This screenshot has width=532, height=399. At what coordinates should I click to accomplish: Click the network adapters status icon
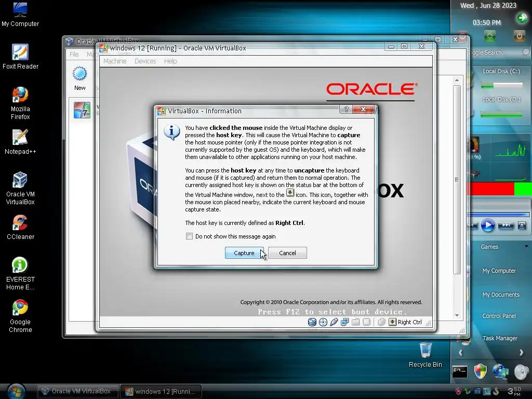coord(345,322)
